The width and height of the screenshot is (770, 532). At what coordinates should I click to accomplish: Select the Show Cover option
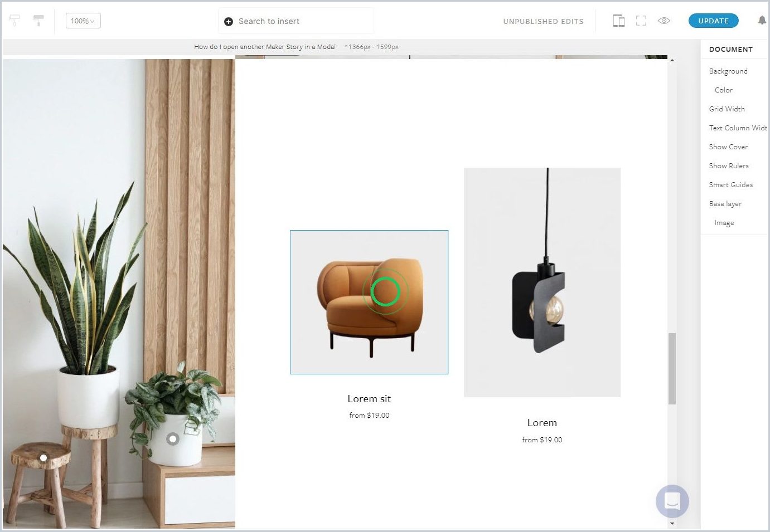pos(728,147)
